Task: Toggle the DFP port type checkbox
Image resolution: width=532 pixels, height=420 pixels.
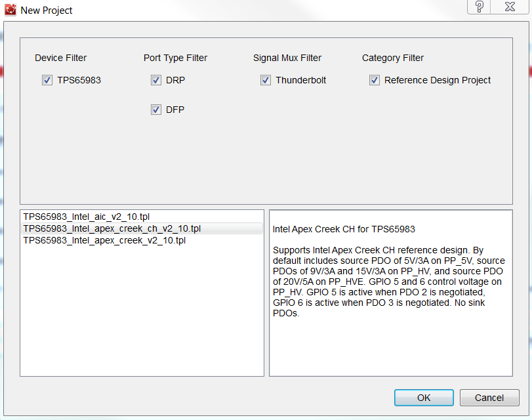Action: 156,110
